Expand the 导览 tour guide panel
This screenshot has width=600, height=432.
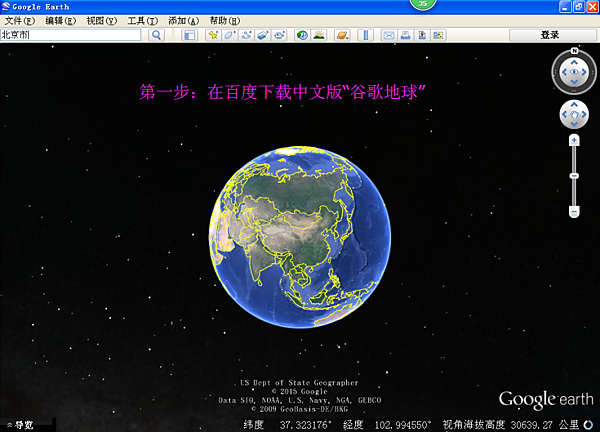click(x=21, y=425)
